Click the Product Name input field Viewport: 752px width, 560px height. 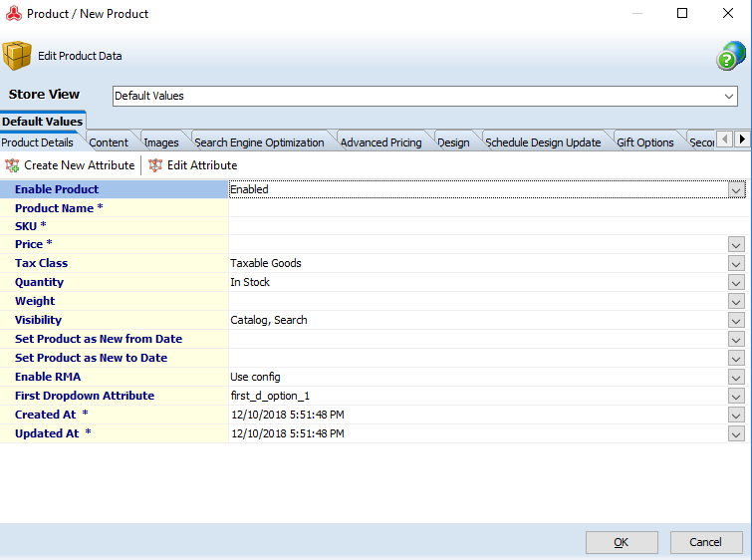(487, 208)
